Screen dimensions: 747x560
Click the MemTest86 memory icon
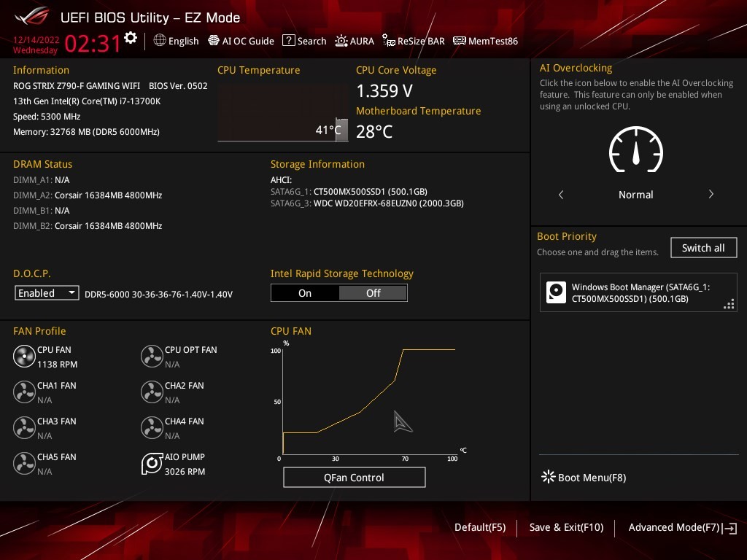pos(460,41)
